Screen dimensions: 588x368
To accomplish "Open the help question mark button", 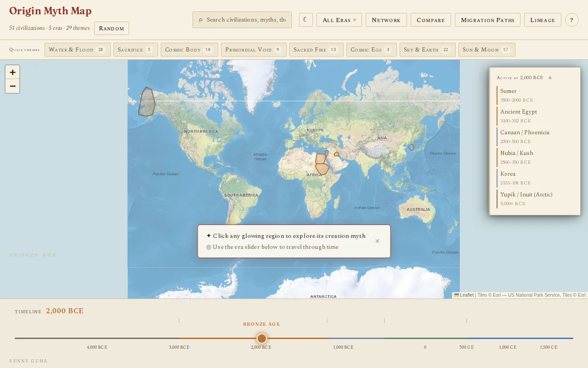I will click(571, 20).
